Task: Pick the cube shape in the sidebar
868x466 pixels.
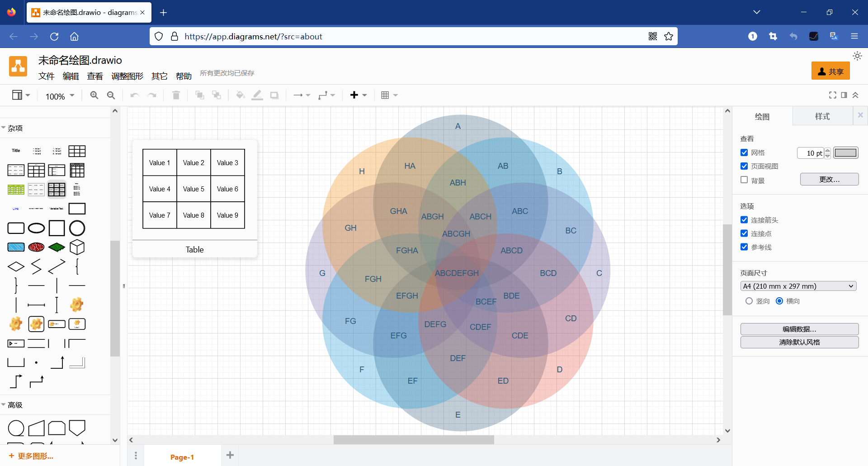Action: tap(77, 247)
